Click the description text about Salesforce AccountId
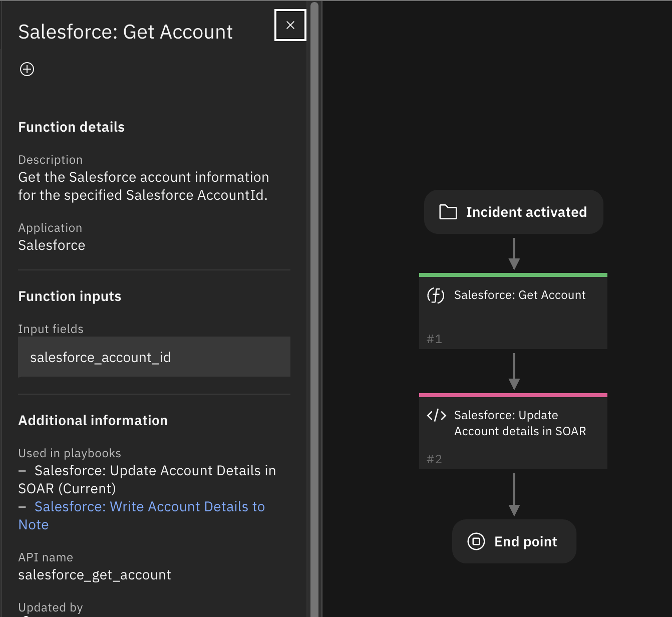This screenshot has width=672, height=617. pyautogui.click(x=144, y=186)
